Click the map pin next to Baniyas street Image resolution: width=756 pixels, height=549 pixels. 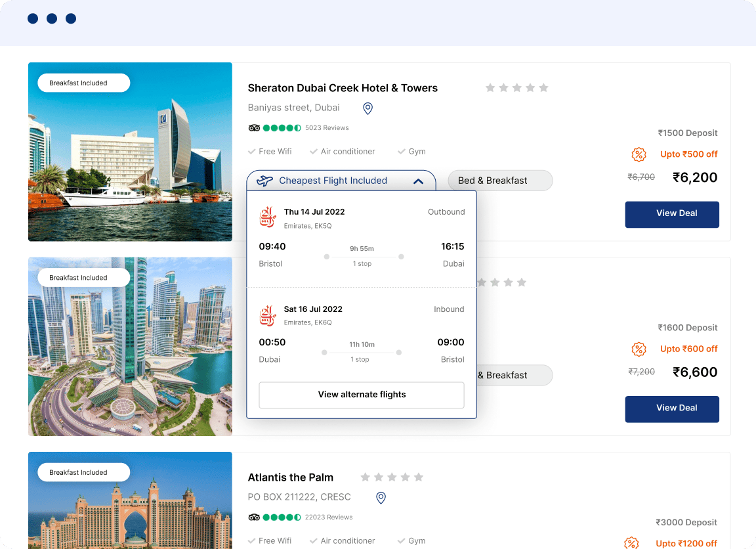coord(367,108)
